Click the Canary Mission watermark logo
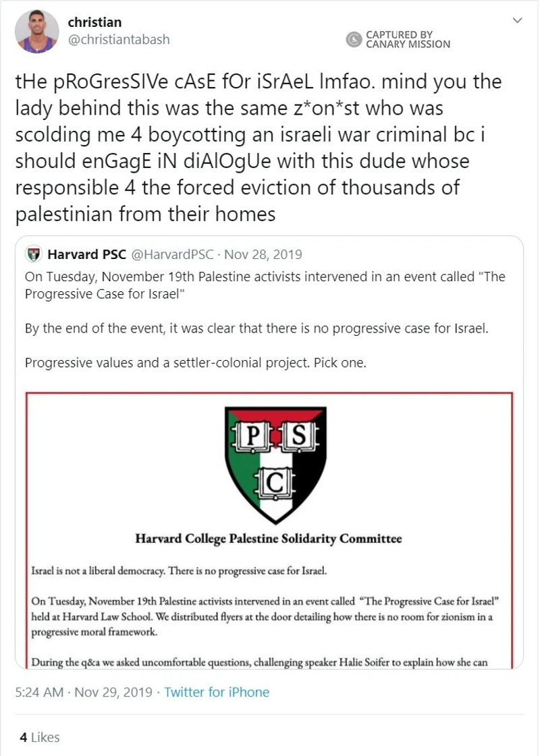 354,40
